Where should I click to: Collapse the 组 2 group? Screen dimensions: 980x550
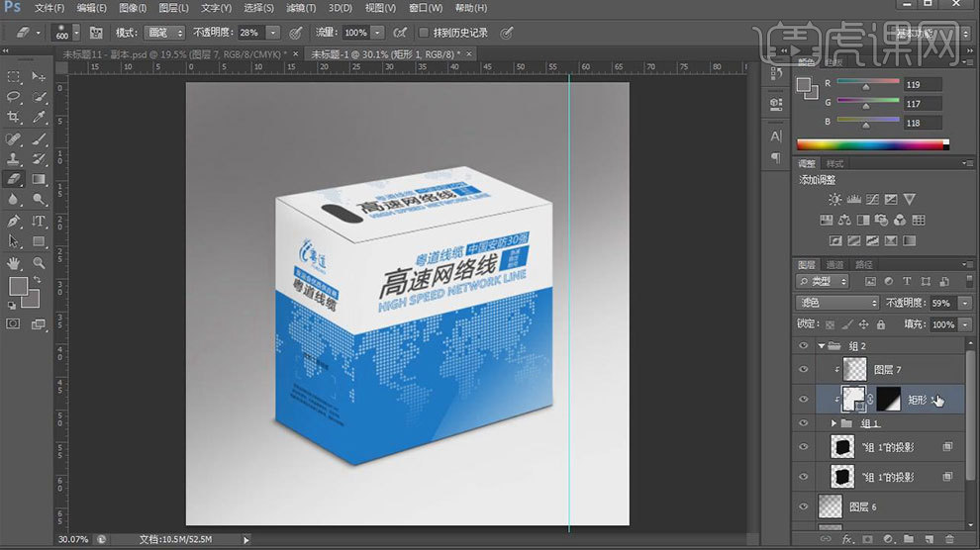[x=822, y=346]
